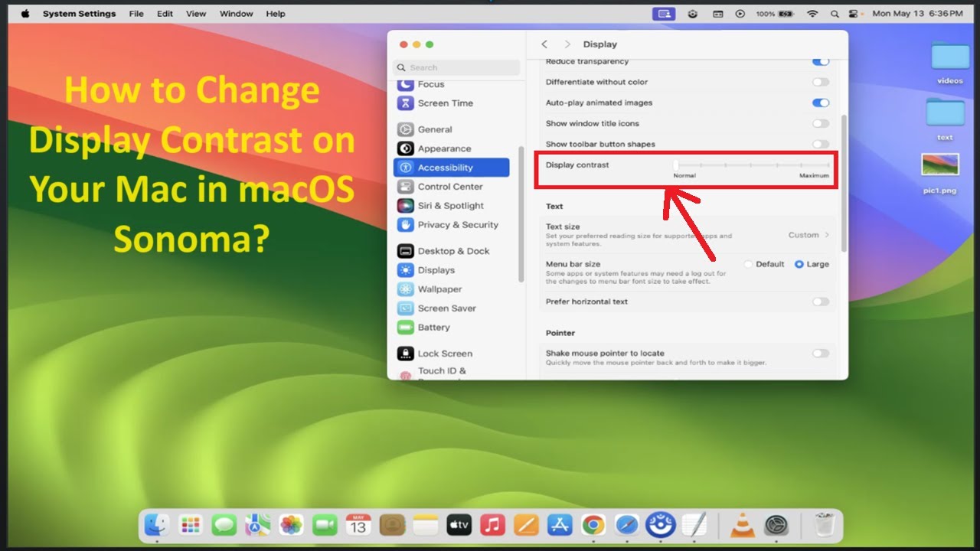Select Default menu bar size
Viewport: 980px width, 551px height.
pyautogui.click(x=749, y=264)
